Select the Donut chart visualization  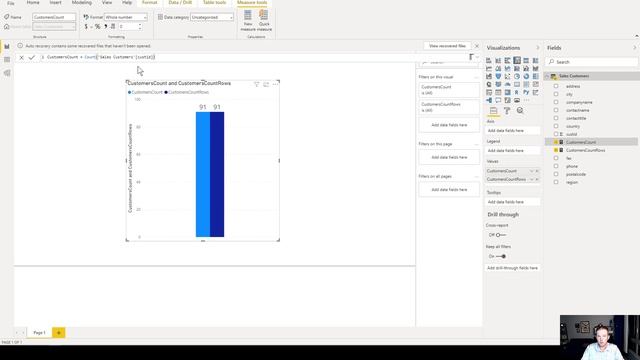point(526,76)
